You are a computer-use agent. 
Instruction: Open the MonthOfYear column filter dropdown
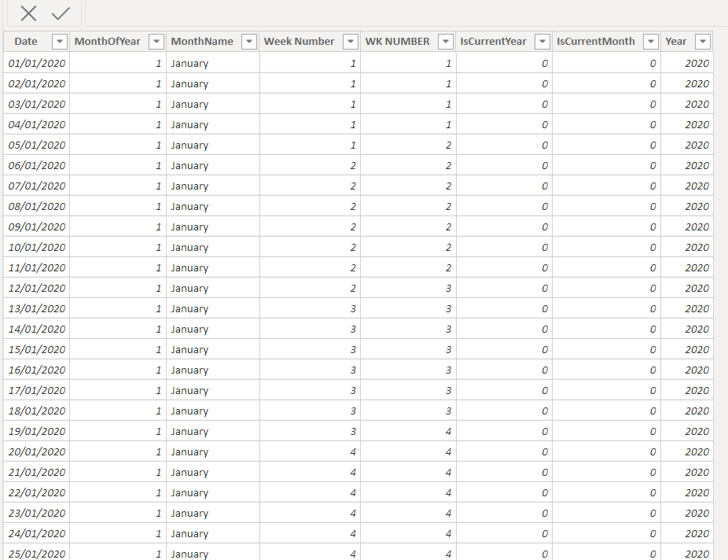point(156,42)
